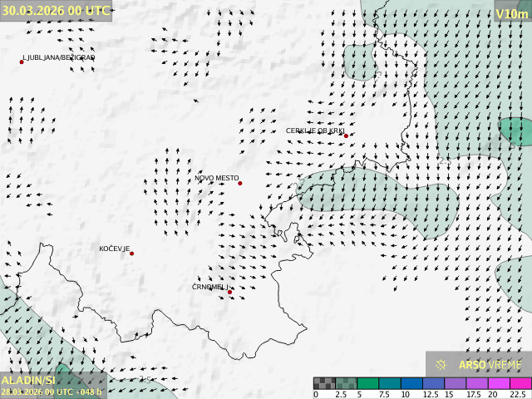
Task: Click the blue 10–12.5 legend swatch
Action: [x=411, y=383]
